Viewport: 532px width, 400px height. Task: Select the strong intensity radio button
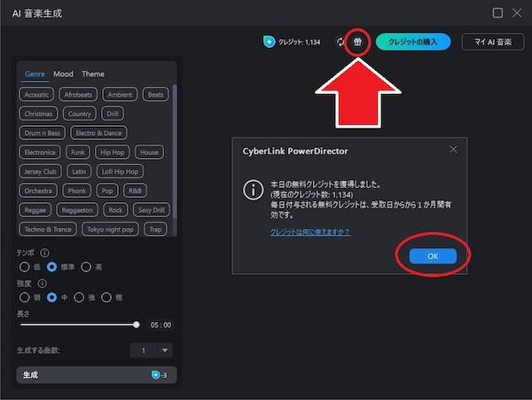point(79,297)
